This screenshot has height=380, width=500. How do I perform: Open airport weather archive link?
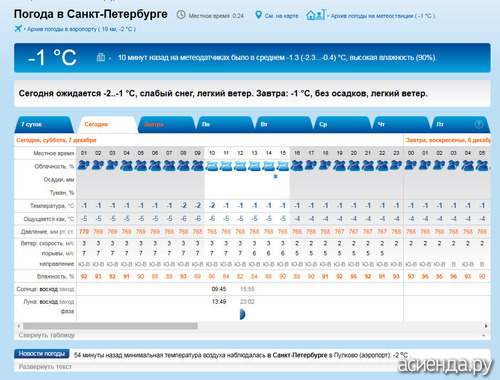[81, 29]
